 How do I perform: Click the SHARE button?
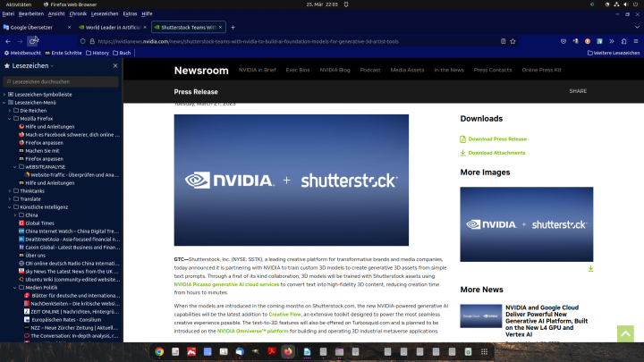point(578,91)
